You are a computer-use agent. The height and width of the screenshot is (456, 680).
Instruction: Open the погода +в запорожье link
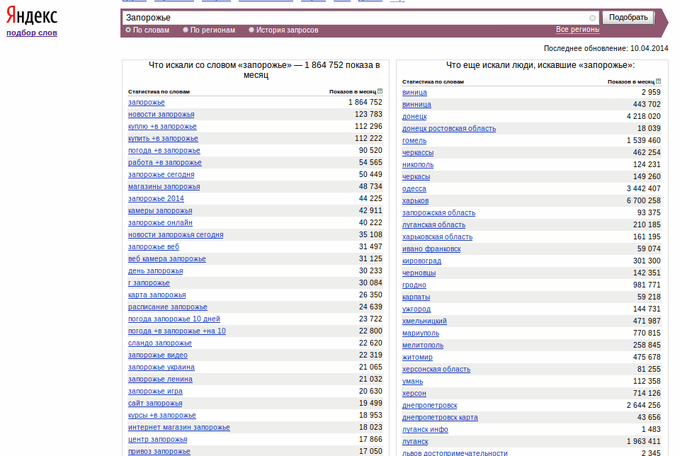click(x=164, y=151)
